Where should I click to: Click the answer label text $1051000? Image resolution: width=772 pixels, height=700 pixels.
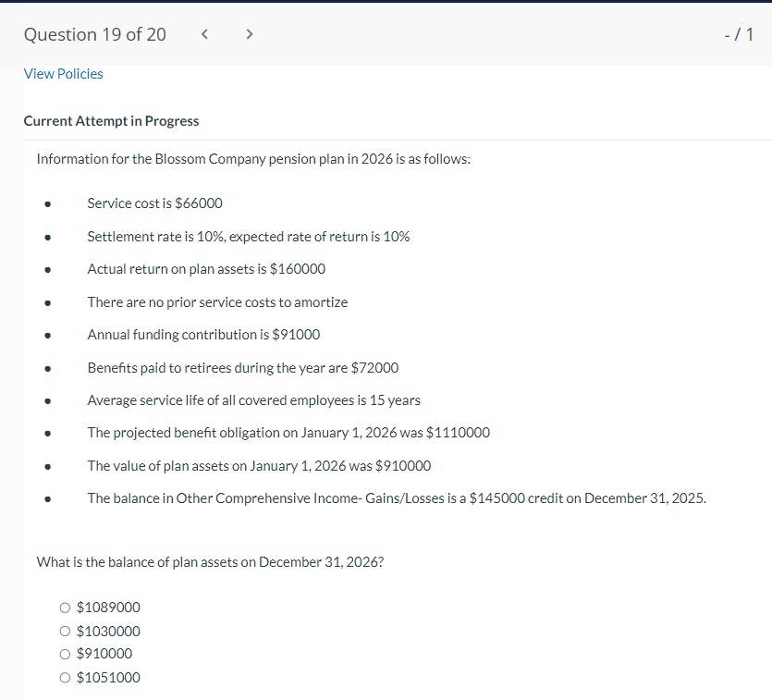pos(108,678)
